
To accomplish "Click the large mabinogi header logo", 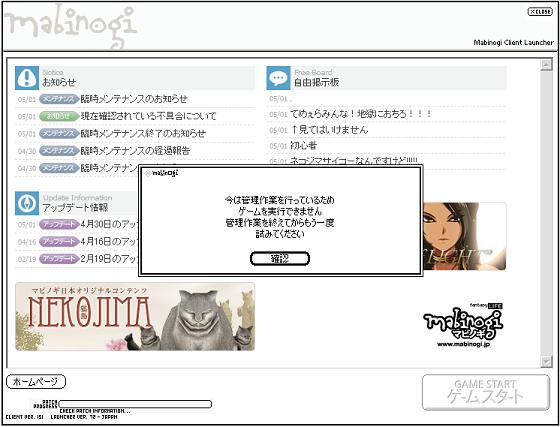I will point(71,26).
